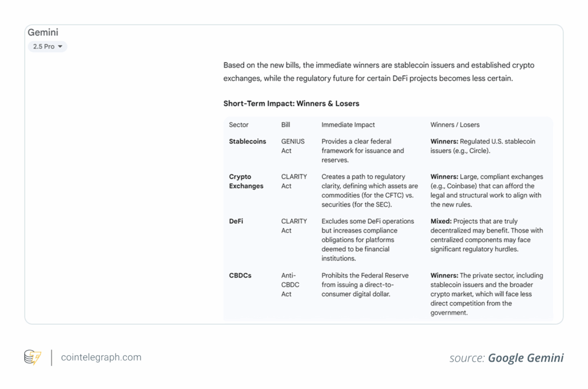Open the 2.5 Pro model dropdown
The width and height of the screenshot is (588, 389).
[48, 46]
